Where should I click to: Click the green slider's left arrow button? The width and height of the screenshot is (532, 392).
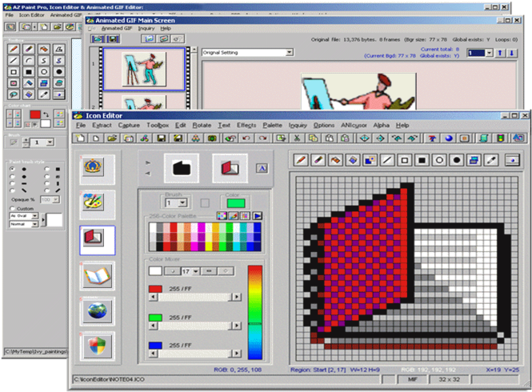[153, 326]
